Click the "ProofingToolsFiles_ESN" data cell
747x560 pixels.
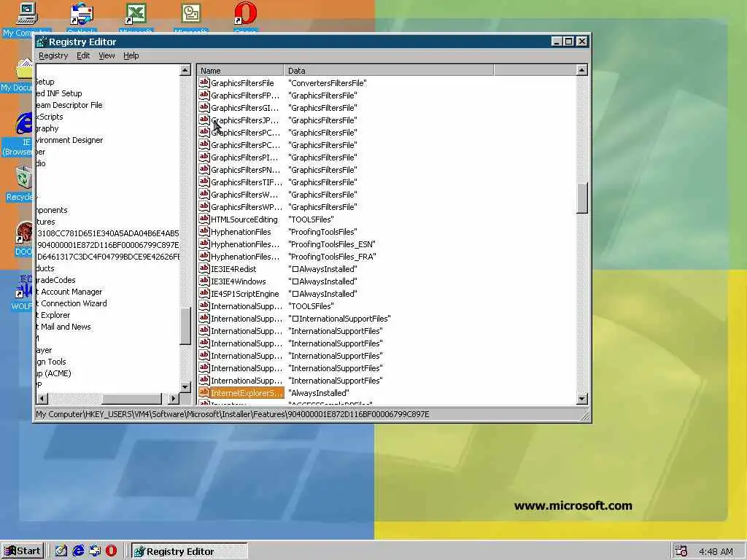[332, 244]
